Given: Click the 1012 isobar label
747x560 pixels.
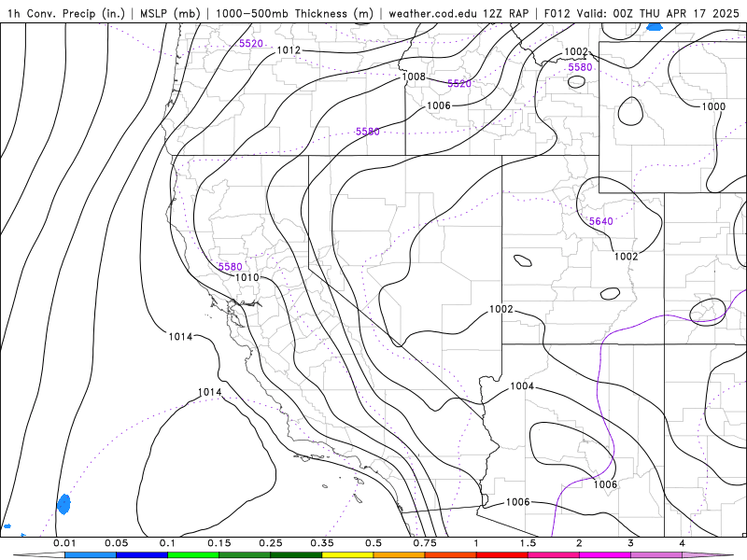Looking at the screenshot, I should point(289,50).
